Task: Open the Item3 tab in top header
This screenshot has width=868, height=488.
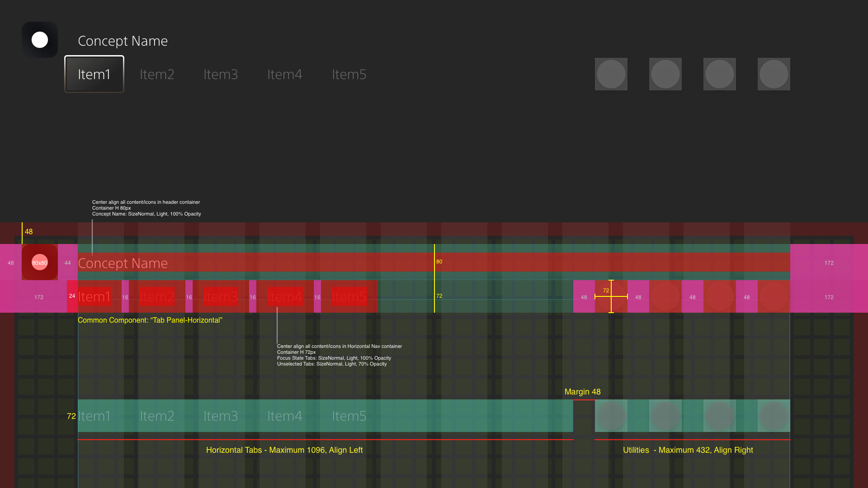Action: 221,74
